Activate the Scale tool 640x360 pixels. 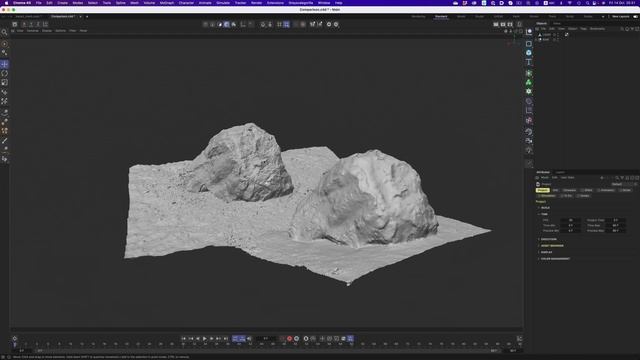click(4, 82)
